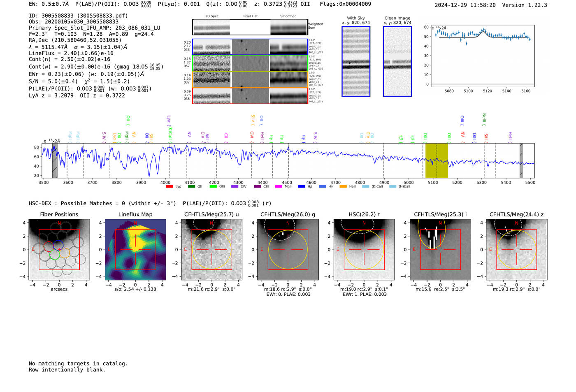This screenshot has height=392, width=576.
Task: Click the magenta MgII legend swatch
Action: (x=279, y=186)
